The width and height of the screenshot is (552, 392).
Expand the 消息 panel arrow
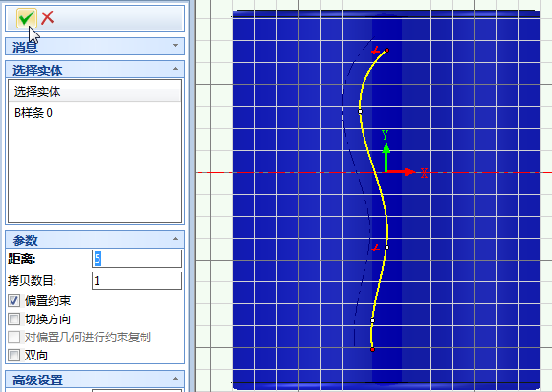(x=175, y=46)
